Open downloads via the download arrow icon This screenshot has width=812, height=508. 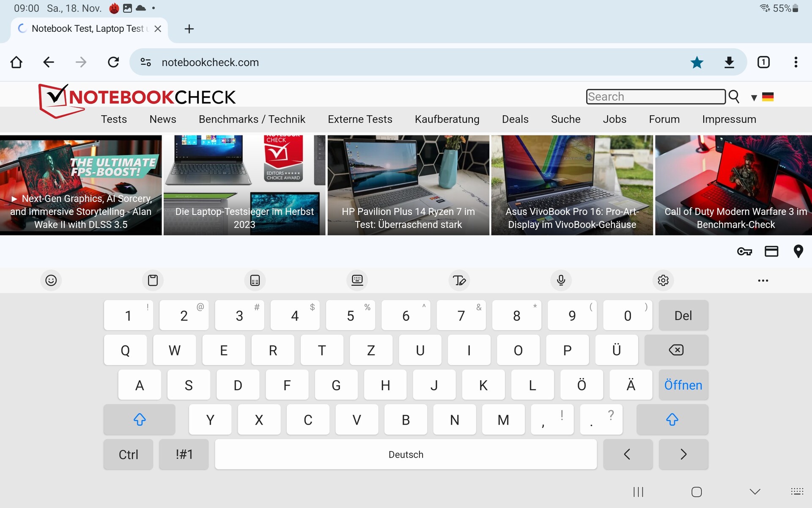pos(729,63)
